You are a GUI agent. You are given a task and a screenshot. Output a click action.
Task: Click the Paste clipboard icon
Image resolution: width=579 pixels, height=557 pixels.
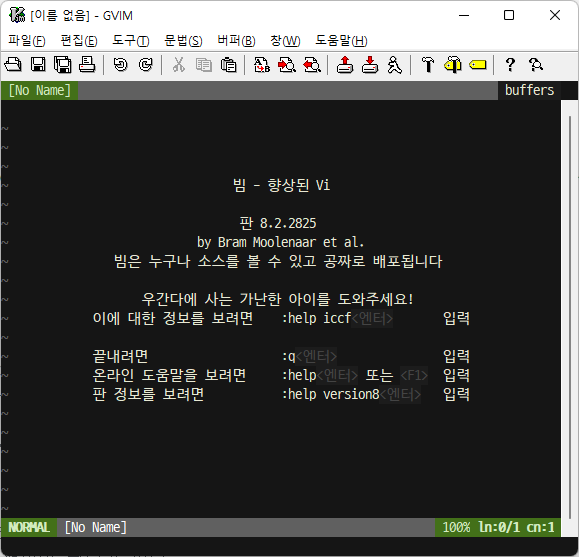point(229,65)
